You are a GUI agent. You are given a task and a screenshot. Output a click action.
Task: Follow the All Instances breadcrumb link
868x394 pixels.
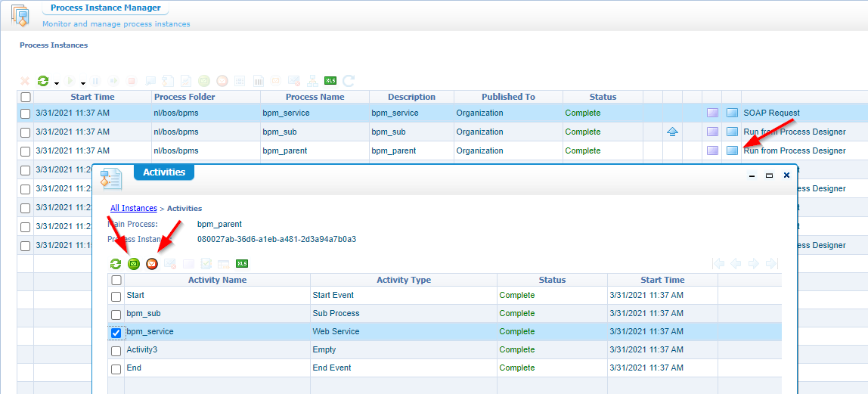[x=134, y=208]
